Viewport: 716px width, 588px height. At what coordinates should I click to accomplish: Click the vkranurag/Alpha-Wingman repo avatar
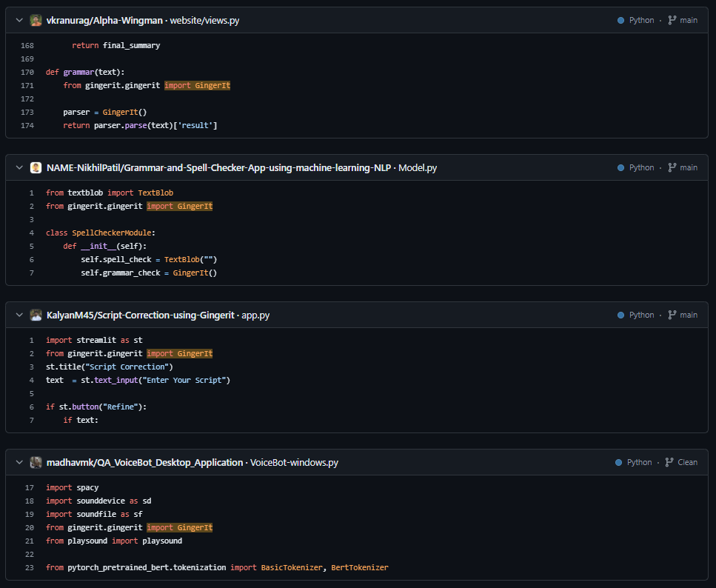(36, 20)
